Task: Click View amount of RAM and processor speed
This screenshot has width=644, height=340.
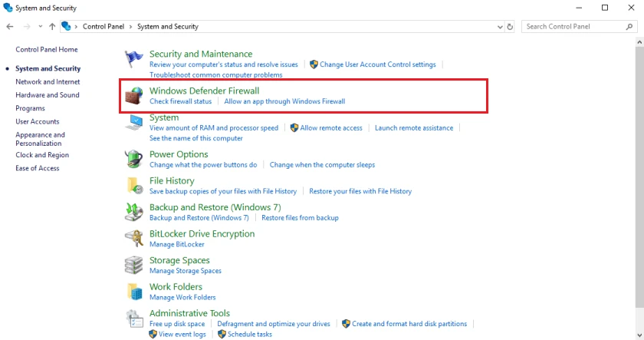Action: tap(214, 128)
